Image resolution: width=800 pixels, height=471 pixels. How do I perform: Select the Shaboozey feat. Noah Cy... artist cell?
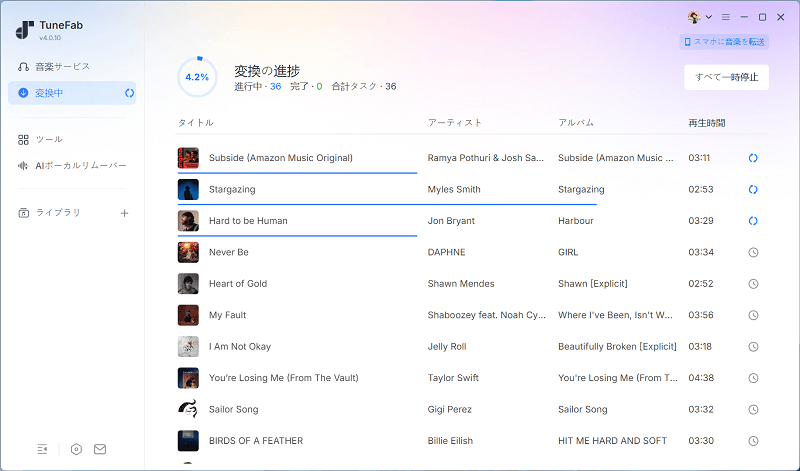point(487,315)
